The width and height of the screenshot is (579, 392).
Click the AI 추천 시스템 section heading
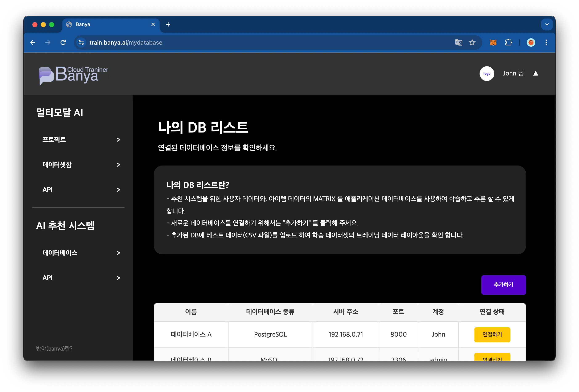[x=65, y=225]
